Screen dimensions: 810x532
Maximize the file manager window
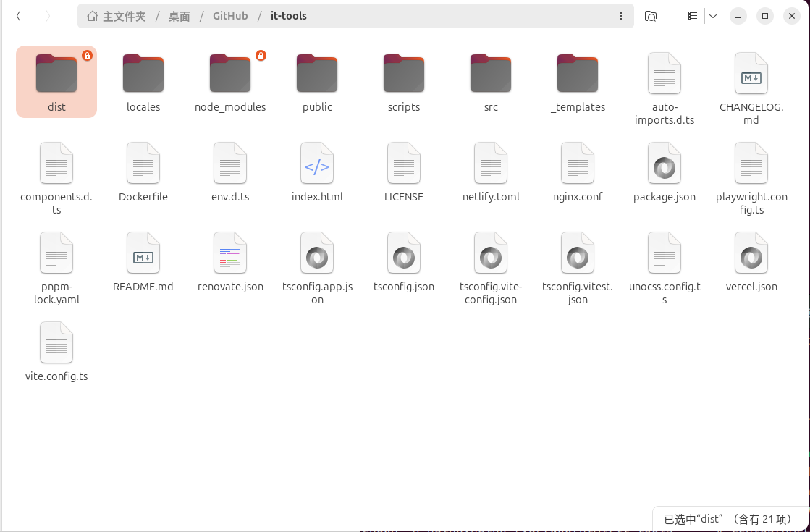tap(765, 16)
